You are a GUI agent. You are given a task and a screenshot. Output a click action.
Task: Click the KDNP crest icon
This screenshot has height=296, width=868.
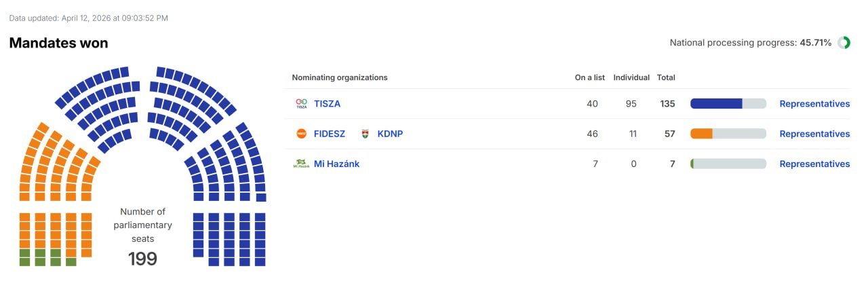click(366, 134)
